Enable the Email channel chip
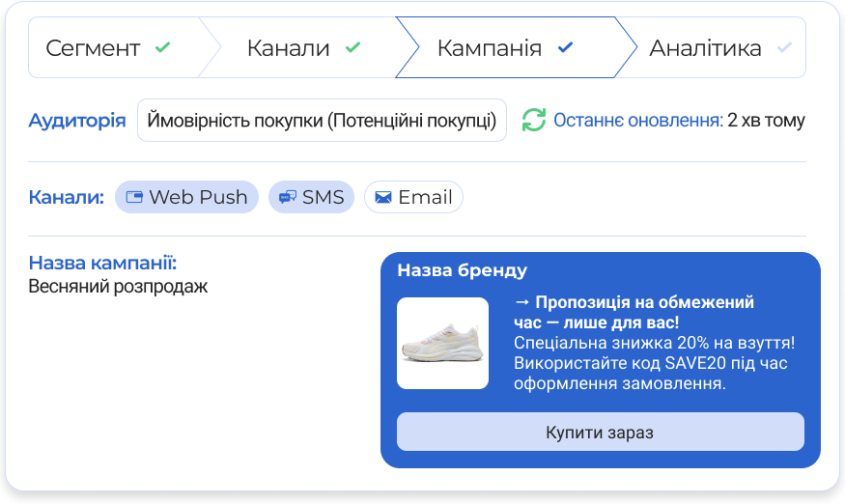This screenshot has width=845, height=504. point(413,197)
